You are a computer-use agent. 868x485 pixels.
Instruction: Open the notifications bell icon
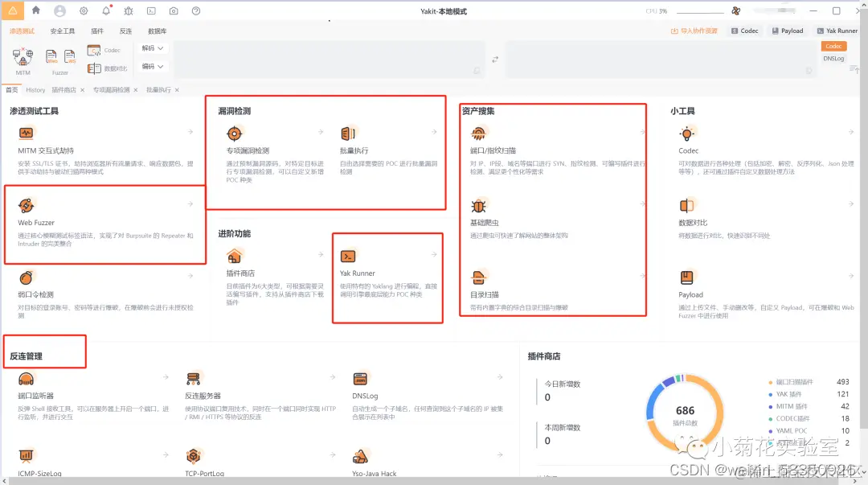coord(106,10)
